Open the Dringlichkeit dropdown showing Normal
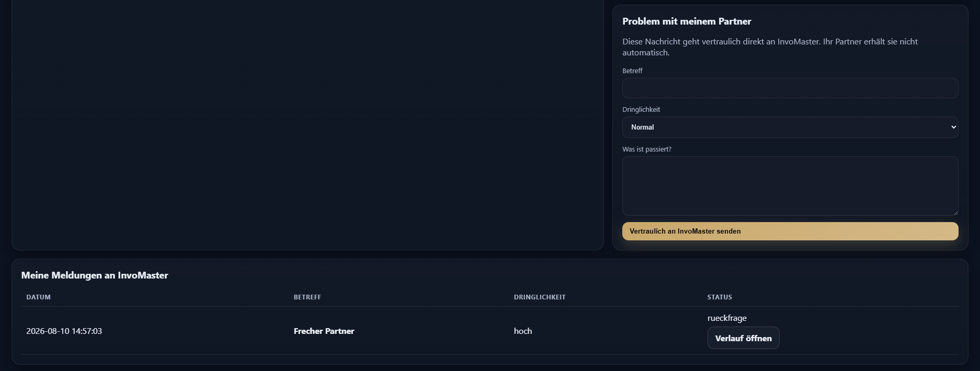 [790, 127]
